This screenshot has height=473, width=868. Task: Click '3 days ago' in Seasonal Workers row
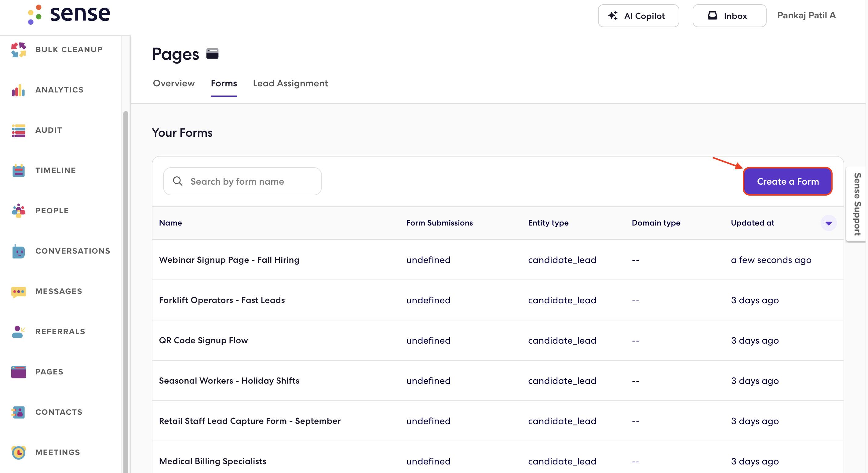(755, 381)
